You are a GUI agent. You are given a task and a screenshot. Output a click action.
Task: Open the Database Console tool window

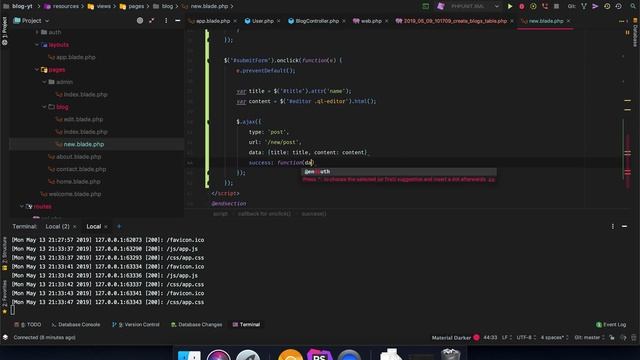coord(76,324)
